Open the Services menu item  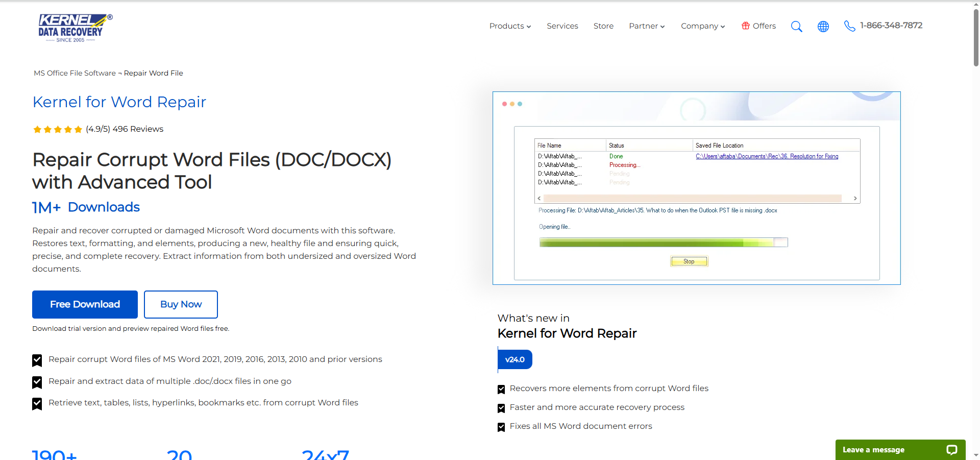click(x=562, y=26)
